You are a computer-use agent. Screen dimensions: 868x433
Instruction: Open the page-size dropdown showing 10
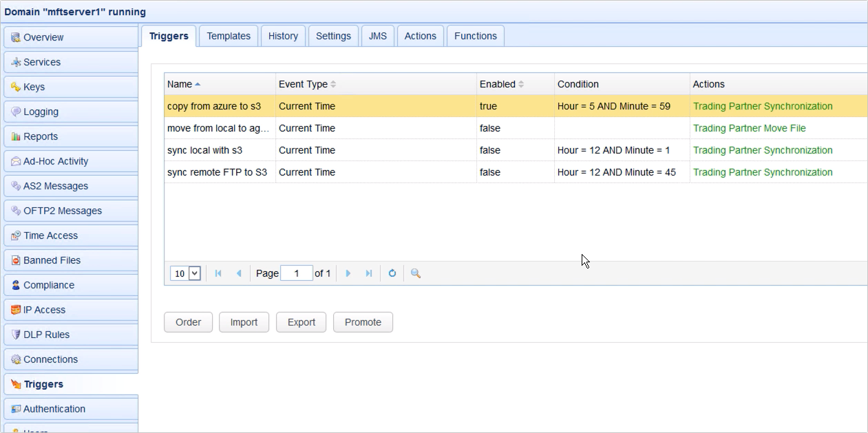[184, 273]
